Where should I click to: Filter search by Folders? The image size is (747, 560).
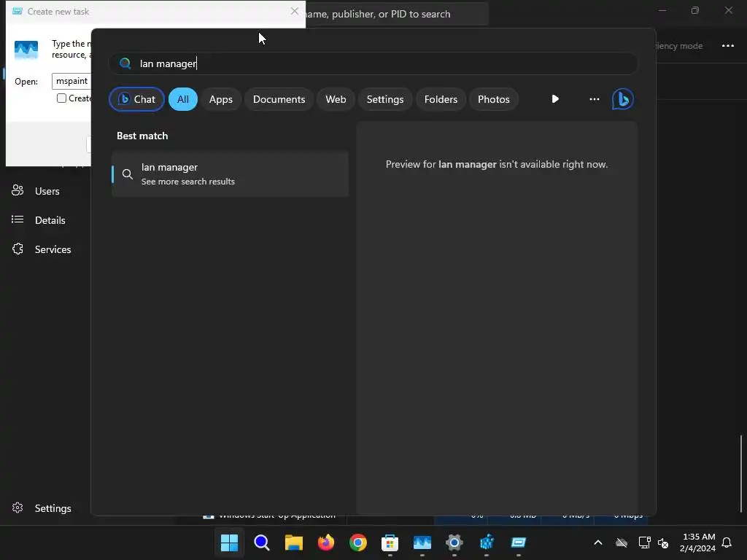441,99
